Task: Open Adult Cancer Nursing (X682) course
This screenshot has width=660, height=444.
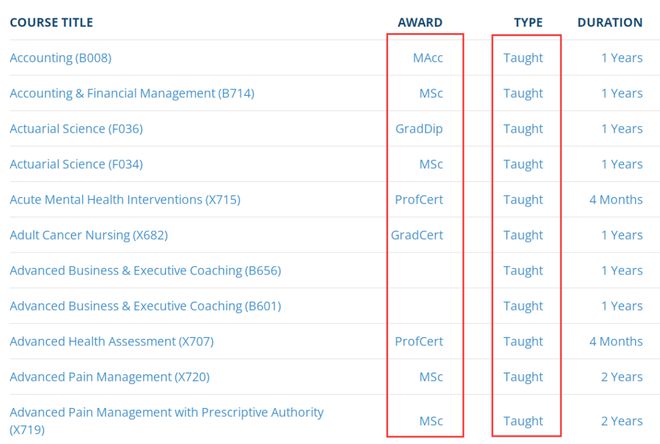Action: coord(89,235)
